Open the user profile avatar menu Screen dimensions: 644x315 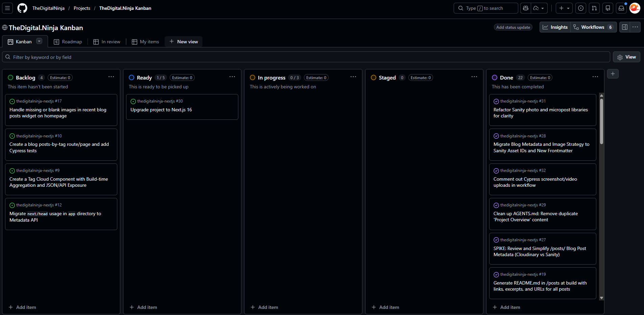[635, 8]
